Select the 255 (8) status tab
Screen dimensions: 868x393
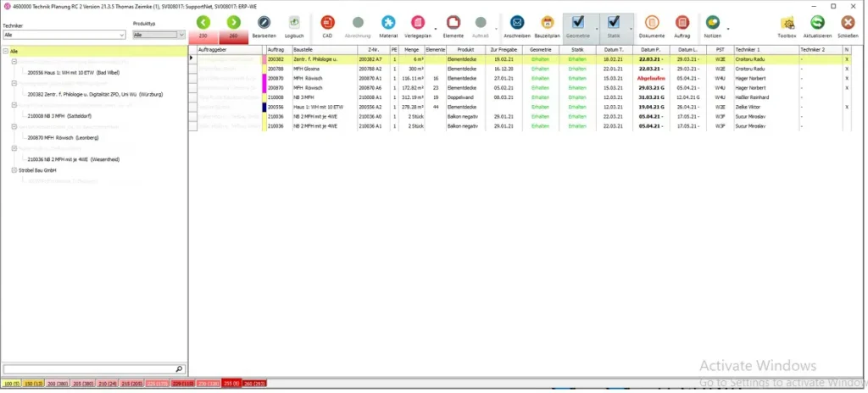pyautogui.click(x=231, y=384)
